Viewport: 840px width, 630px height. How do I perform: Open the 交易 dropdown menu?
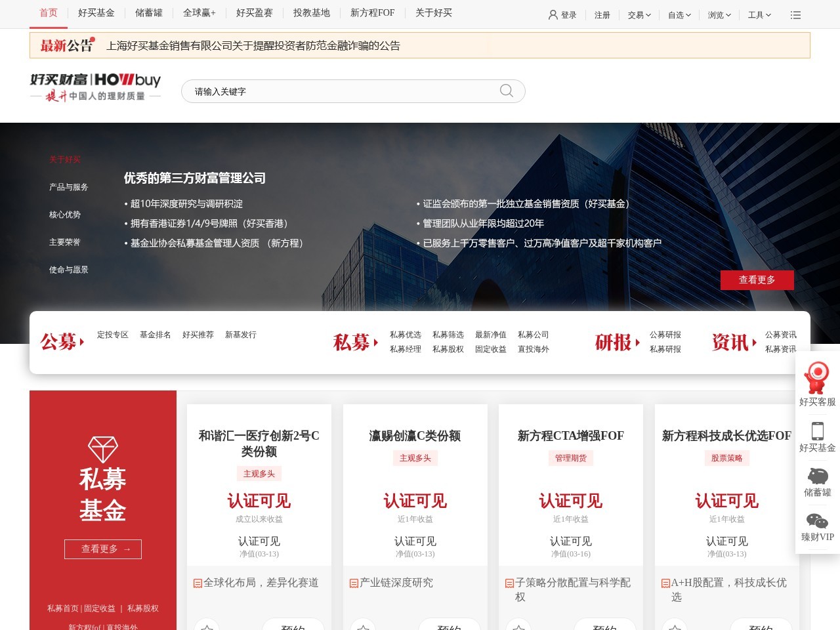coord(638,14)
